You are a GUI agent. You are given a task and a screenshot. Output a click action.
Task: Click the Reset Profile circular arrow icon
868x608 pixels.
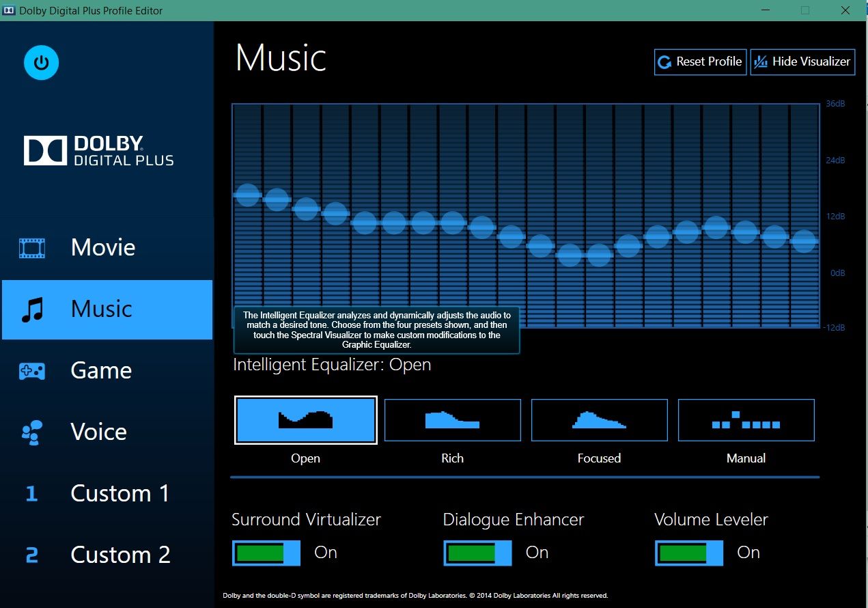[x=664, y=61]
